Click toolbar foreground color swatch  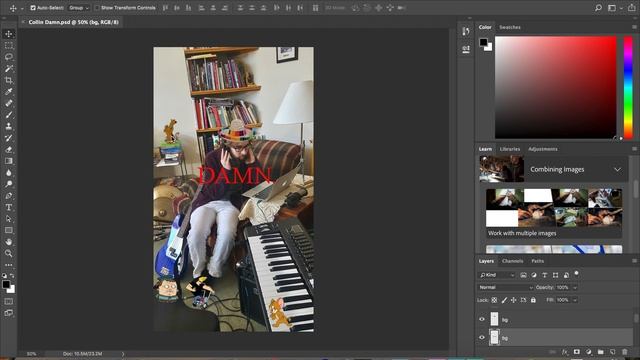[x=6, y=284]
